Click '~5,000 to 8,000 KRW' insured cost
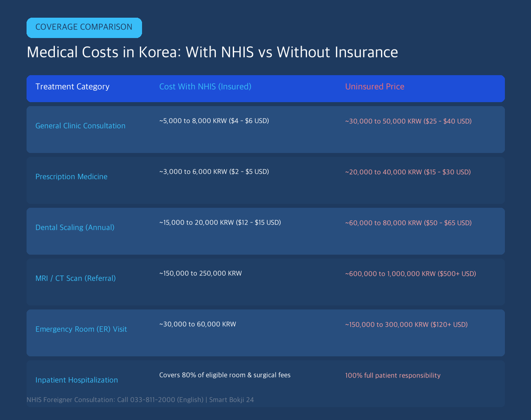This screenshot has height=420, width=531. coord(214,121)
